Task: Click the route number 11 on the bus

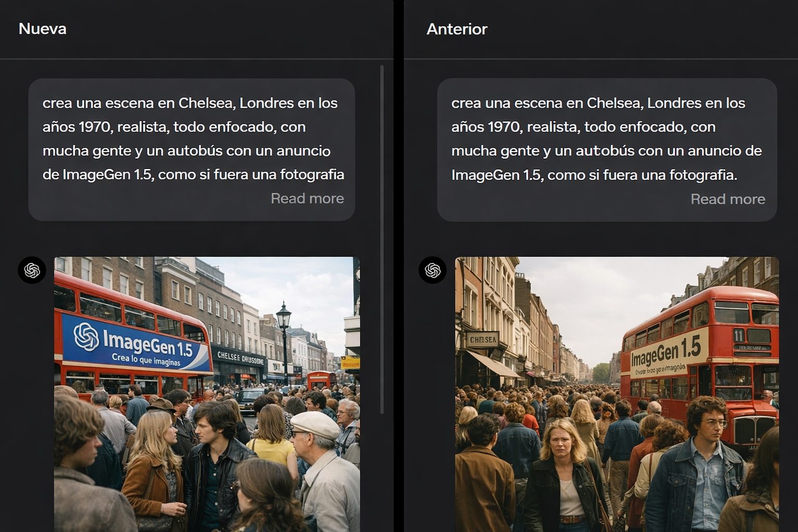Action: tap(739, 336)
